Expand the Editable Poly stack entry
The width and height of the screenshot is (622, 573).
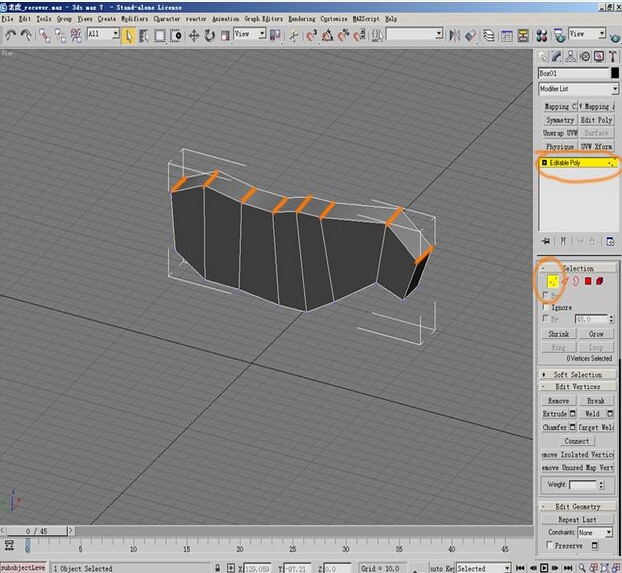(x=544, y=163)
